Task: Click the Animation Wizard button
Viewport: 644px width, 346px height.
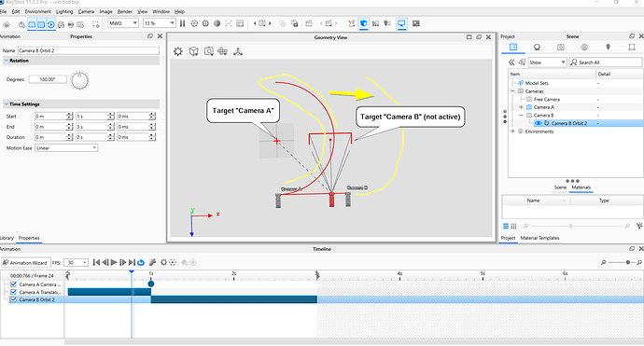Action: pos(25,262)
